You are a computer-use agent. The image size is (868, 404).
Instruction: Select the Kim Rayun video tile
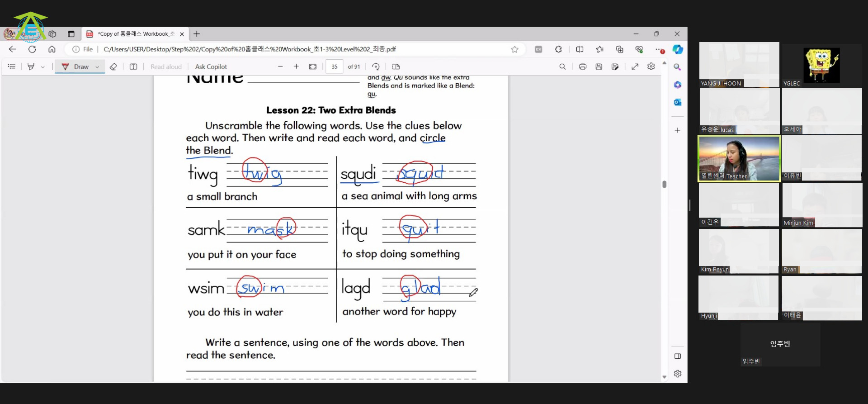[739, 251]
